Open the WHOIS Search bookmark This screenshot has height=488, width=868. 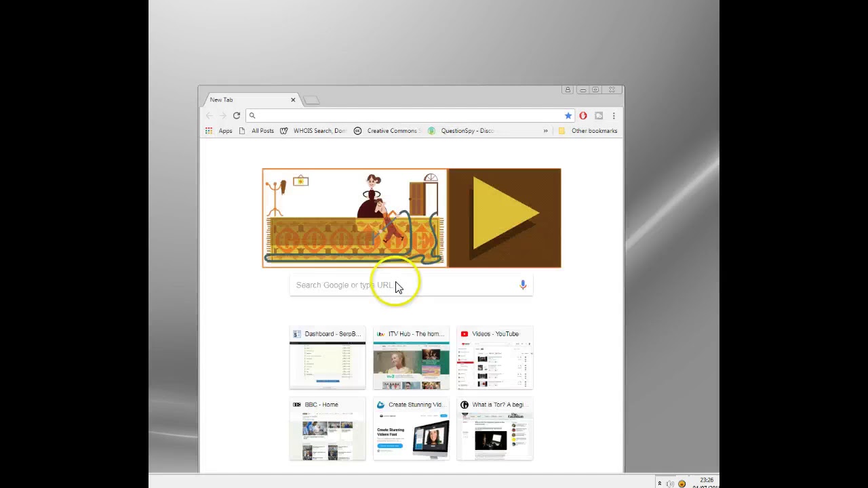pos(313,131)
